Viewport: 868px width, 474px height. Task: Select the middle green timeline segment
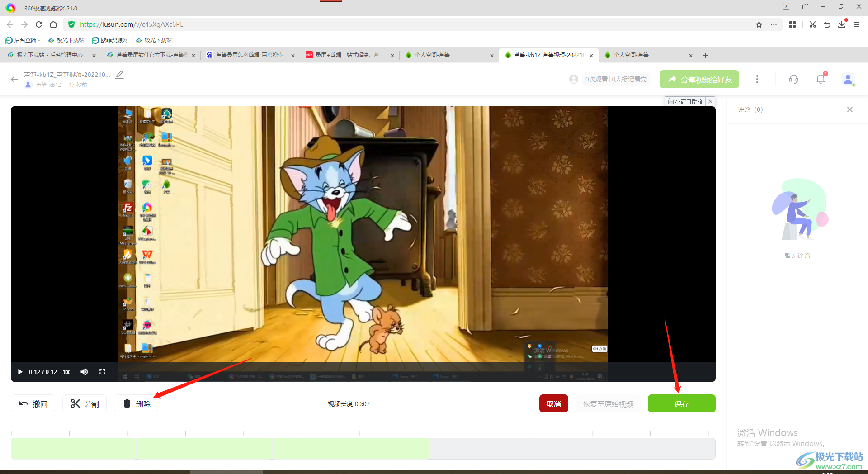coord(204,449)
